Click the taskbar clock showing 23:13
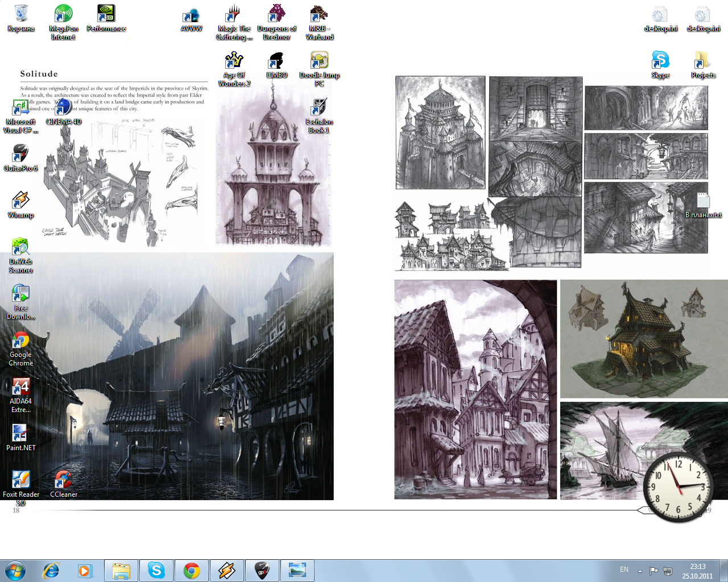 697,571
